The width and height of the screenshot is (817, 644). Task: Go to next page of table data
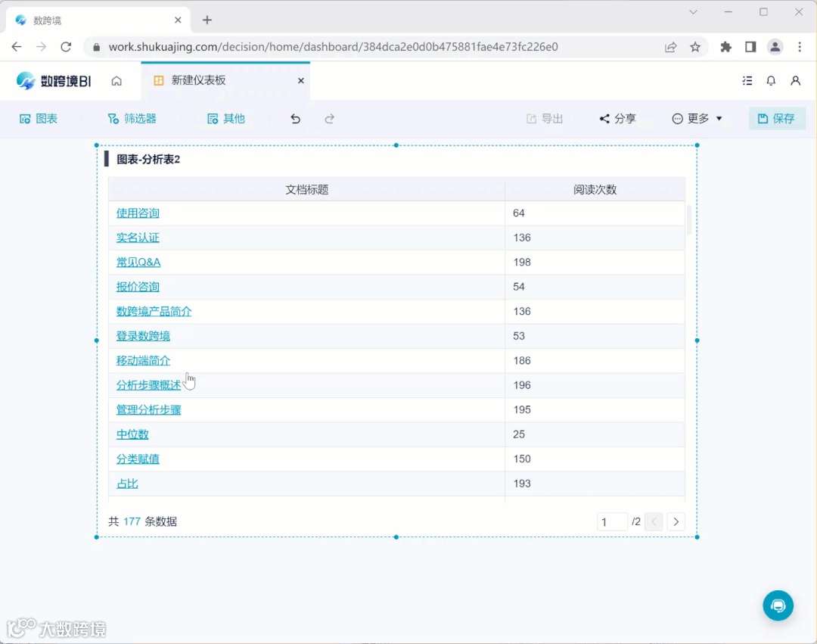(676, 521)
